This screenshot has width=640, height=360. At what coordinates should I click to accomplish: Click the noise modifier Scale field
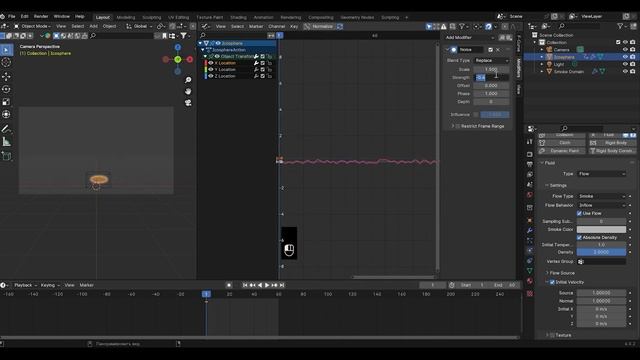tap(491, 69)
